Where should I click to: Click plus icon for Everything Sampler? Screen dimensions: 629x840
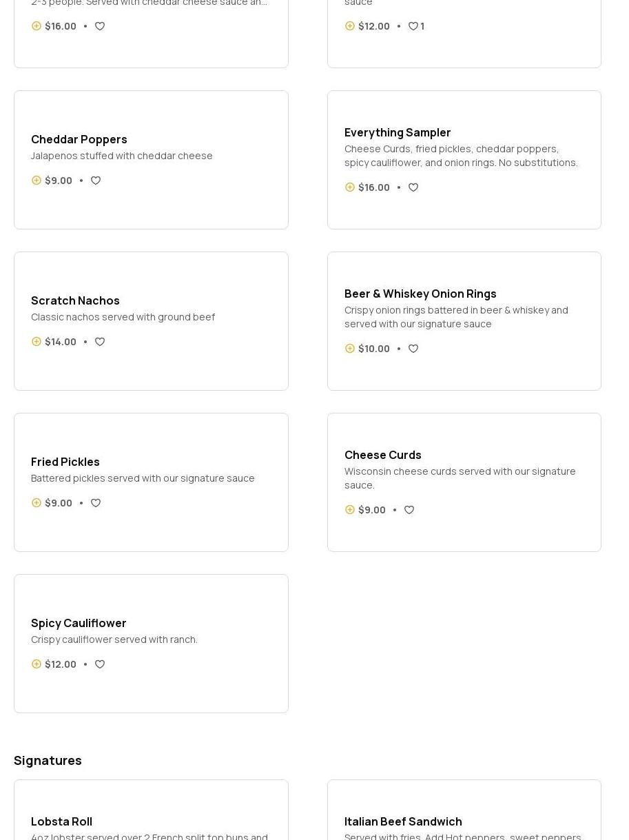point(350,187)
